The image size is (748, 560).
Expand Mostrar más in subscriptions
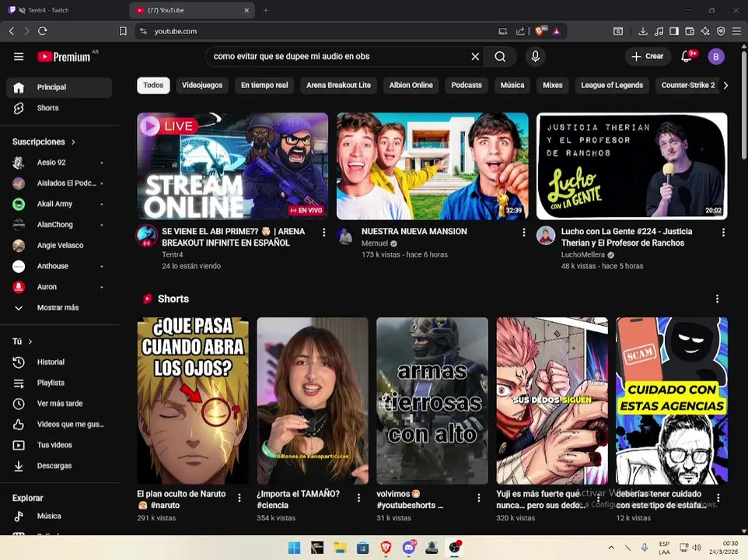[59, 308]
